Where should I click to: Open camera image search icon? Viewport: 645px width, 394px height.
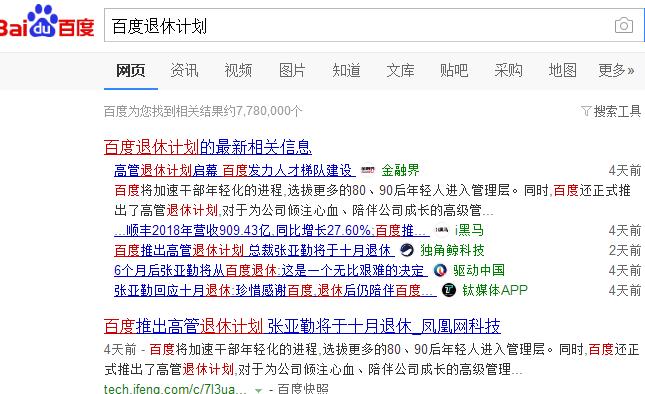pyautogui.click(x=624, y=25)
